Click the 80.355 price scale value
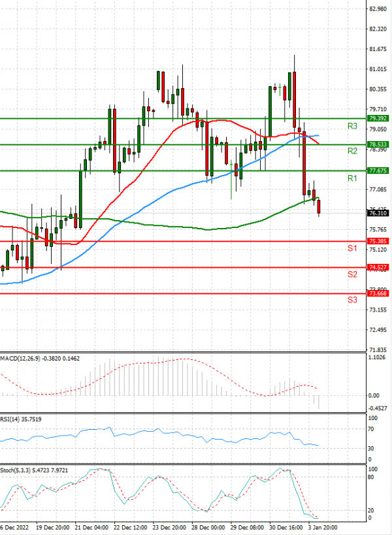392x535 pixels. coord(378,89)
